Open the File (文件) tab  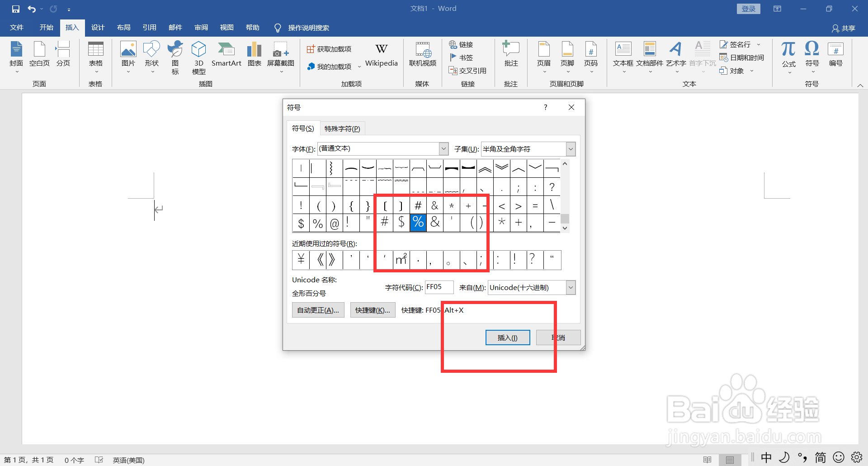click(17, 28)
